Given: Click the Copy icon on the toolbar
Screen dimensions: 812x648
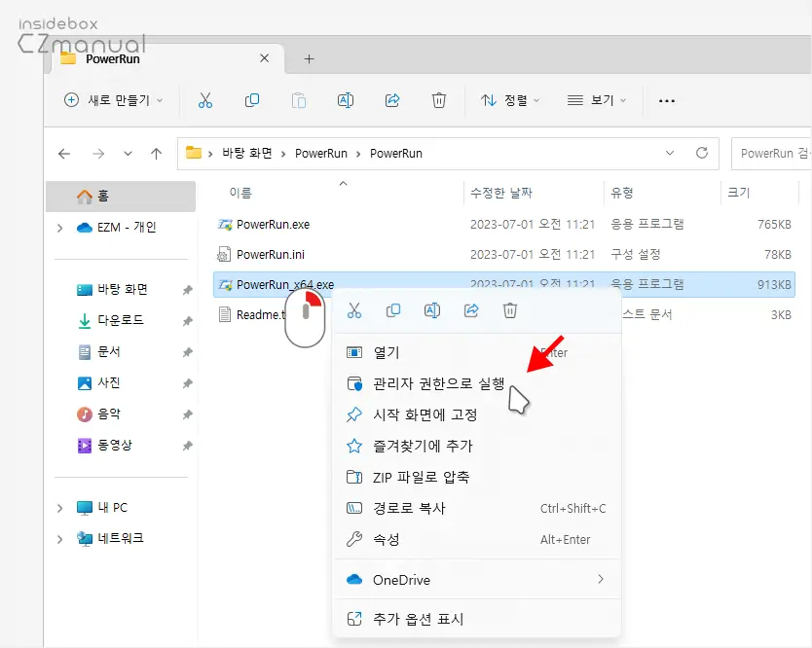Looking at the screenshot, I should (251, 100).
